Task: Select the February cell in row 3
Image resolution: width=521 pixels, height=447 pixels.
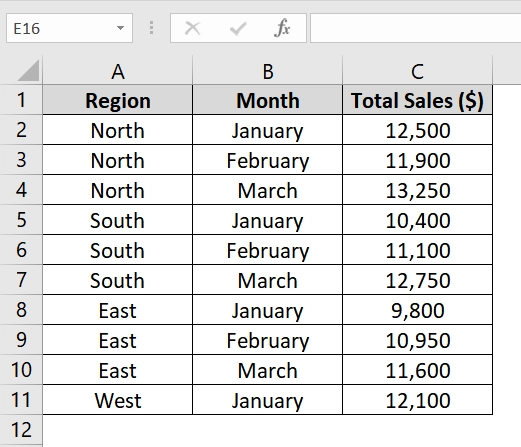Action: pyautogui.click(x=268, y=160)
